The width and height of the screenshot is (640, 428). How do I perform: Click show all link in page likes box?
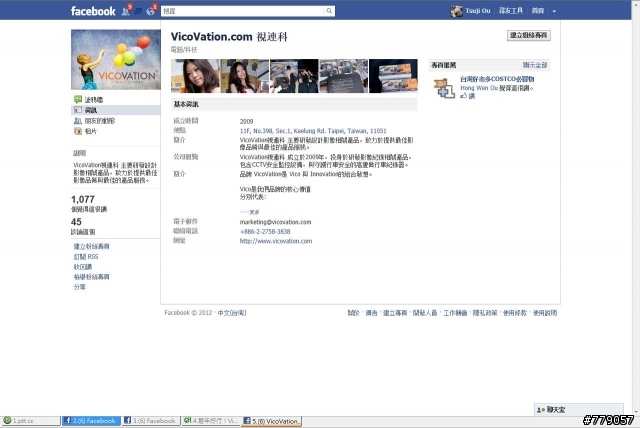[x=535, y=65]
